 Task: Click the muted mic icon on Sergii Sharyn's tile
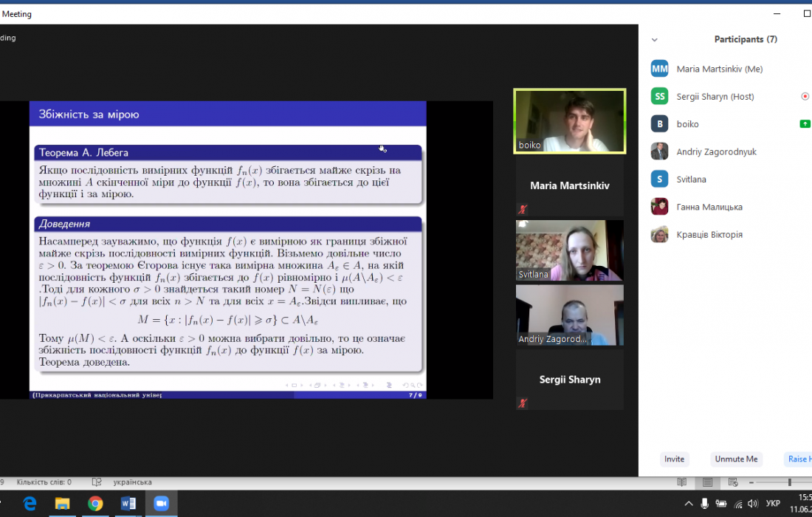pyautogui.click(x=523, y=403)
